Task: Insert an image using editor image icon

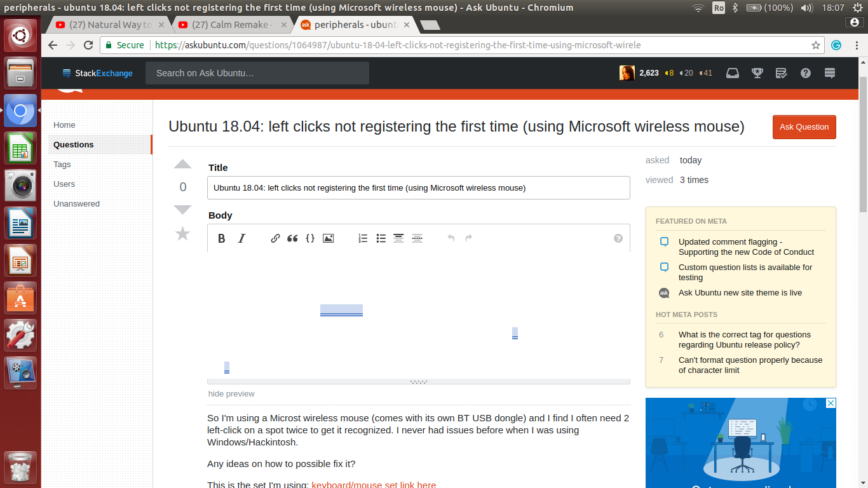Action: tap(329, 238)
